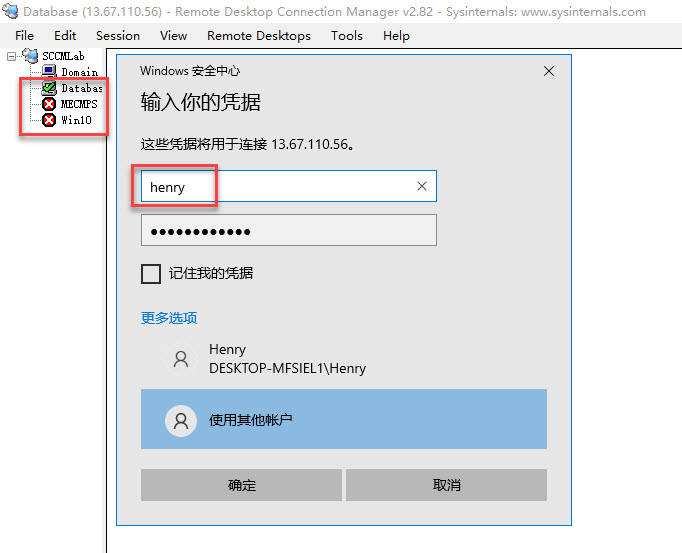Click the app icon in the title bar
Screen dimensions: 682x553
pos(11,11)
